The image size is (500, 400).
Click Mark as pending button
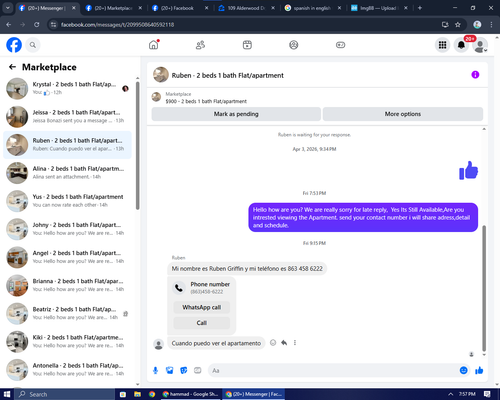[x=236, y=114]
